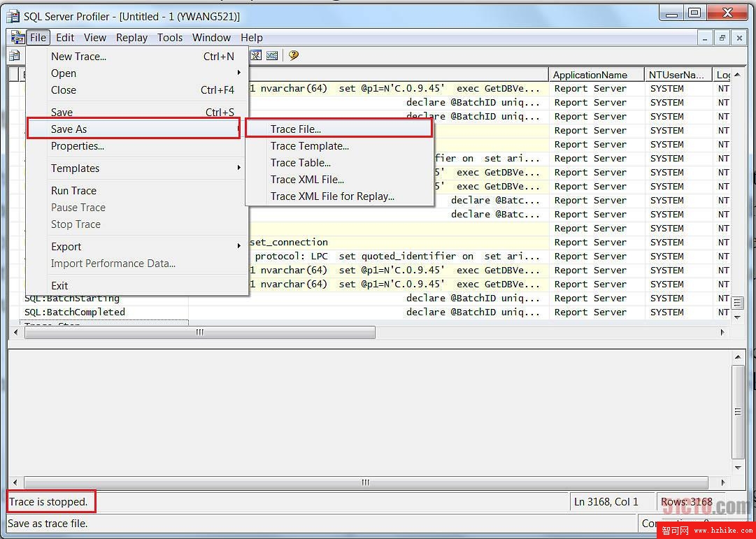
Task: Expand the Templates submenu arrow
Action: [238, 168]
